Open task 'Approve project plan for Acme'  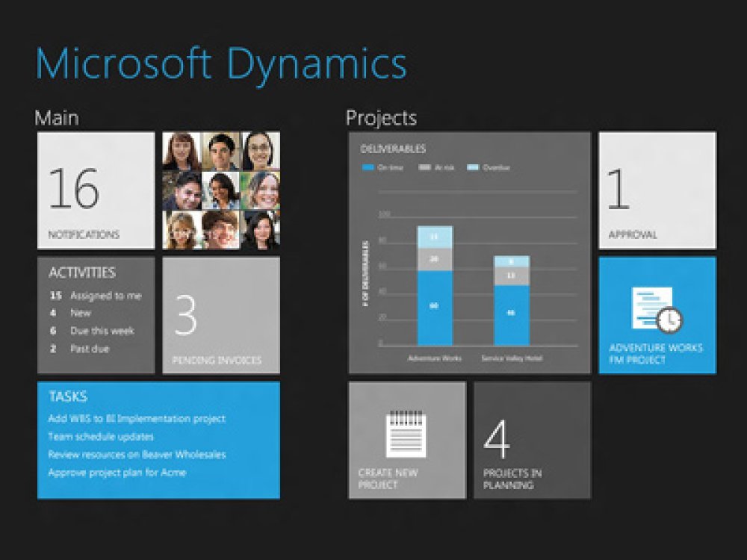(117, 473)
